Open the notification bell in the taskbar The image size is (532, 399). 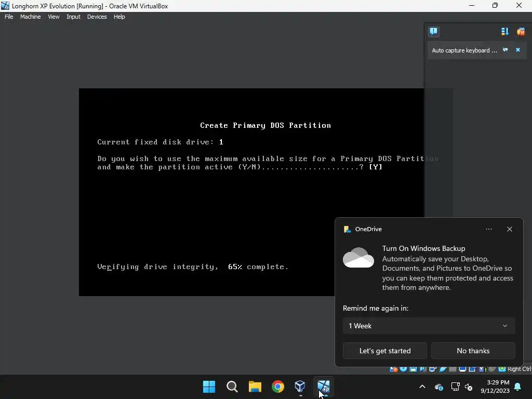click(518, 387)
